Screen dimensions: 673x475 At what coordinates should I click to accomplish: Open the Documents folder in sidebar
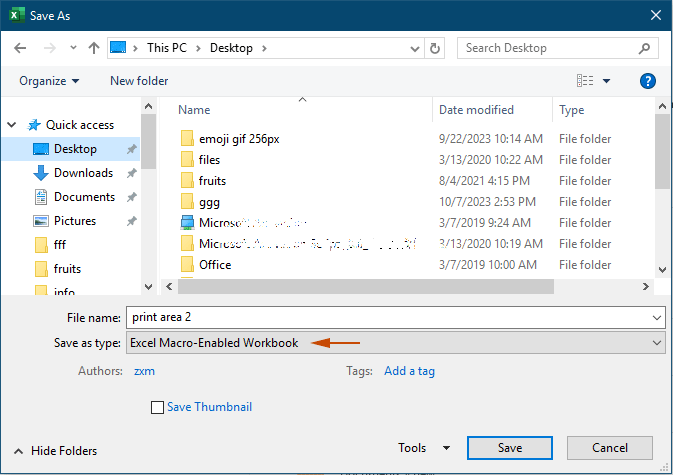[84, 197]
